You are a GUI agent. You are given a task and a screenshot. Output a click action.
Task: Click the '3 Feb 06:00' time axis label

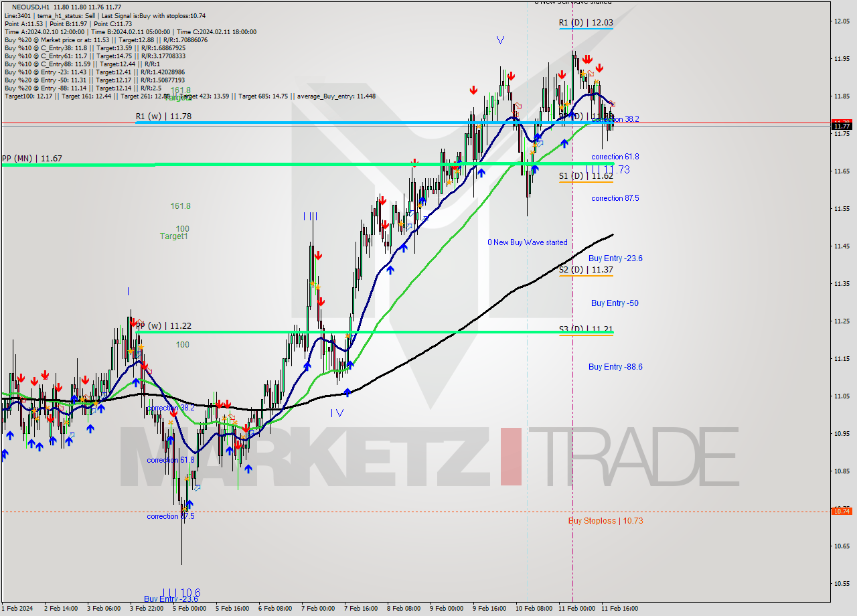[x=104, y=609]
